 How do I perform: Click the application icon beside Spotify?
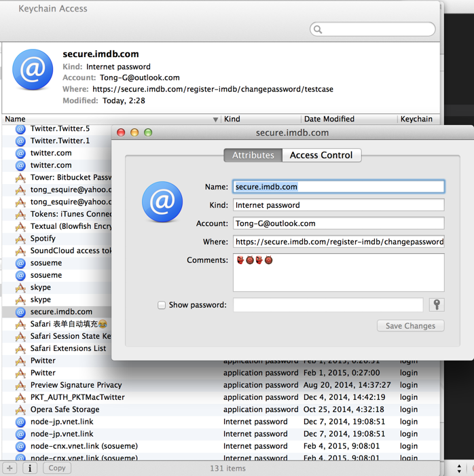click(x=20, y=238)
